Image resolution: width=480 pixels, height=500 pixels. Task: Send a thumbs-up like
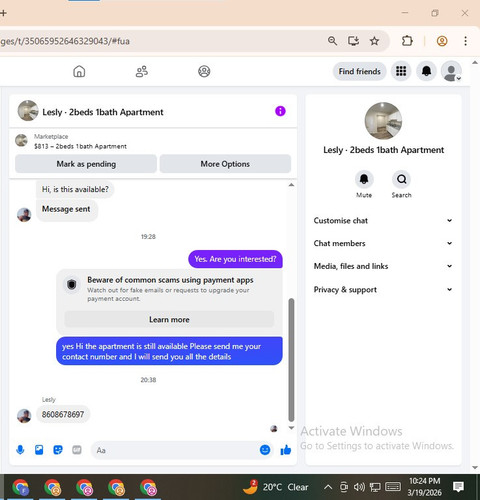286,450
